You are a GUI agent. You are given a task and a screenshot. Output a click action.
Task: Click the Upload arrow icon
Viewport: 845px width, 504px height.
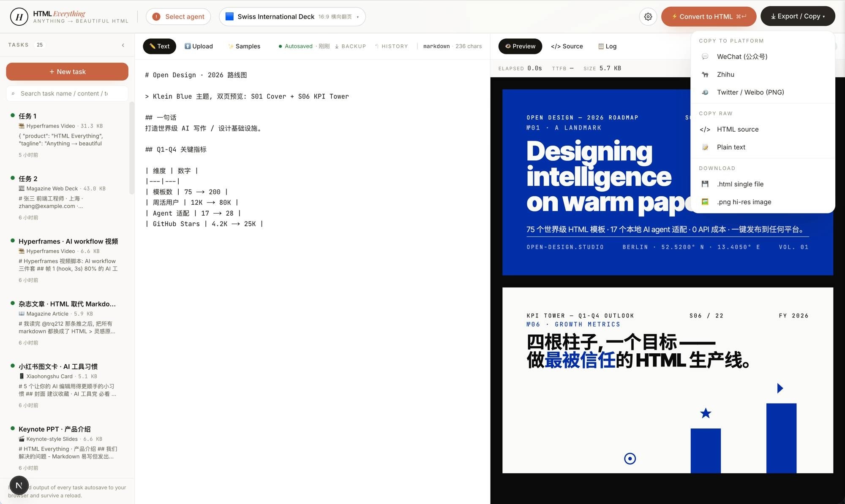coord(188,46)
